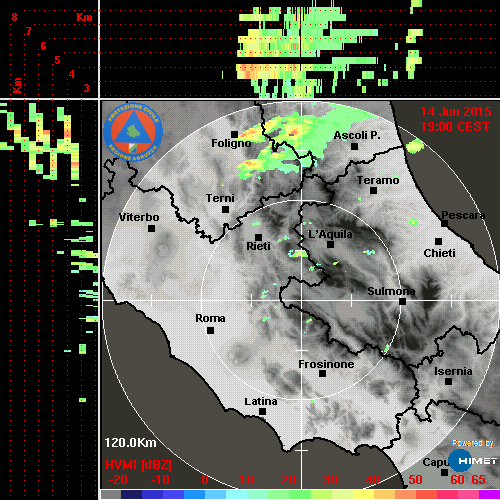Click the 14 Jun 2015 date text
Screen dimensions: 500x500
pos(456,112)
